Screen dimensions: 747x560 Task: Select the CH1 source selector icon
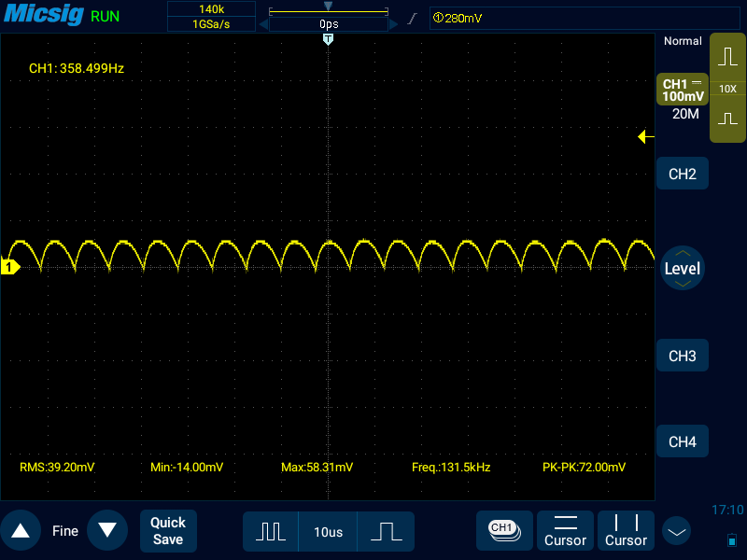coord(503,529)
